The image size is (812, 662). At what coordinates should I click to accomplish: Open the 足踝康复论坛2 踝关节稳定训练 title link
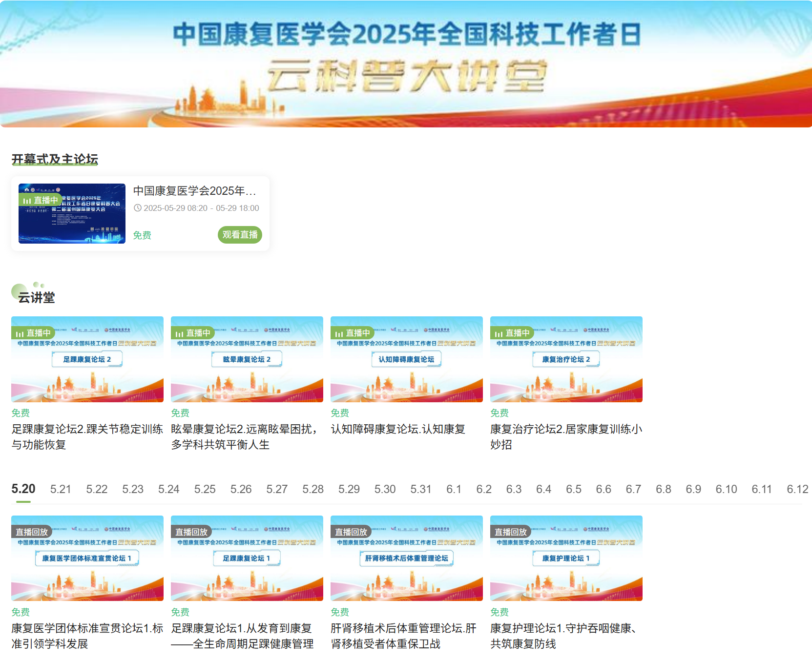pyautogui.click(x=87, y=436)
